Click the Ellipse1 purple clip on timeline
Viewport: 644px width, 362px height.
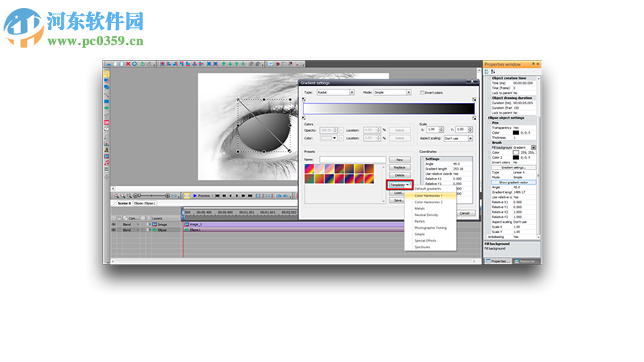click(x=293, y=230)
